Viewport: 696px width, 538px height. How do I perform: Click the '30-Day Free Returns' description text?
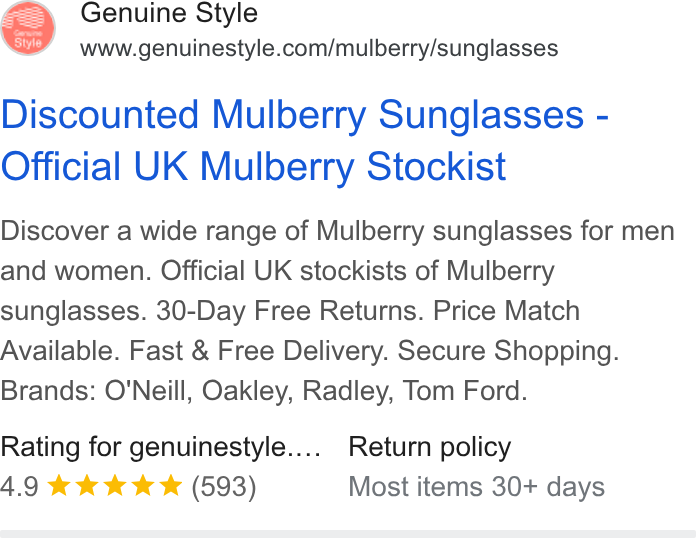pyautogui.click(x=290, y=310)
